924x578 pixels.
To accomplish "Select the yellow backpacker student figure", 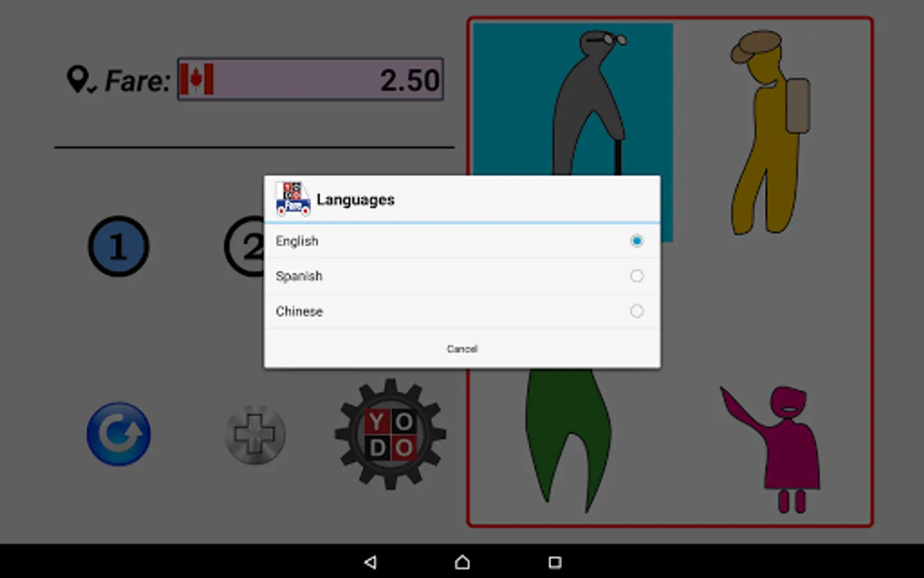I will pos(770,132).
